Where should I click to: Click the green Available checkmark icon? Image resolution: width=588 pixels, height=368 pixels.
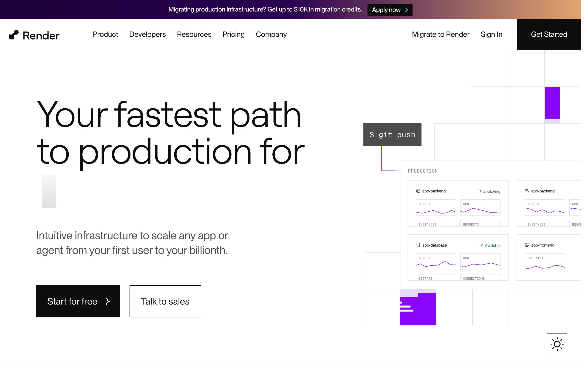[481, 246]
